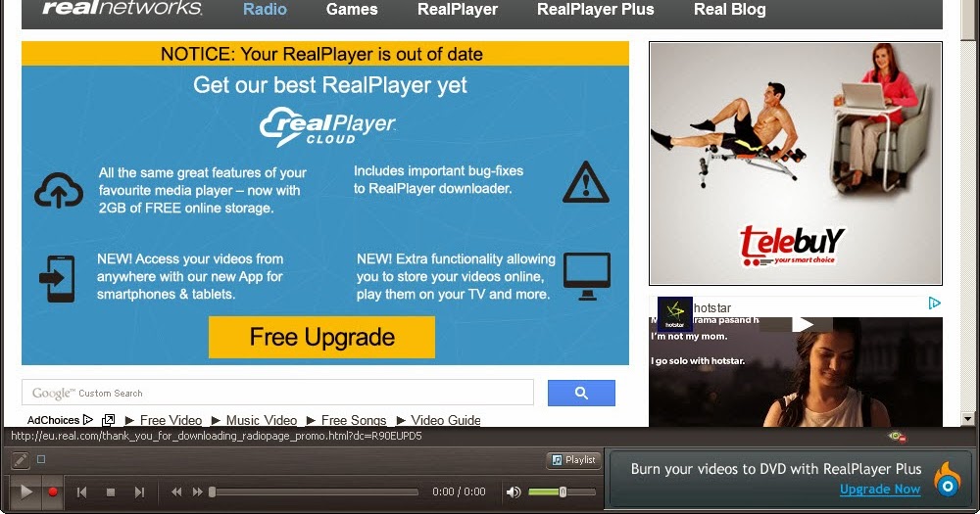Image resolution: width=980 pixels, height=514 pixels.
Task: Click the blue magnifier search button
Action: pyautogui.click(x=581, y=393)
